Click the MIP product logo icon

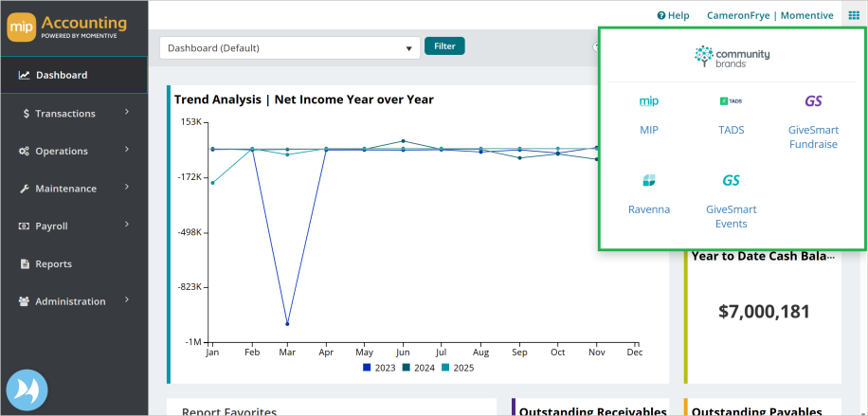click(x=649, y=101)
